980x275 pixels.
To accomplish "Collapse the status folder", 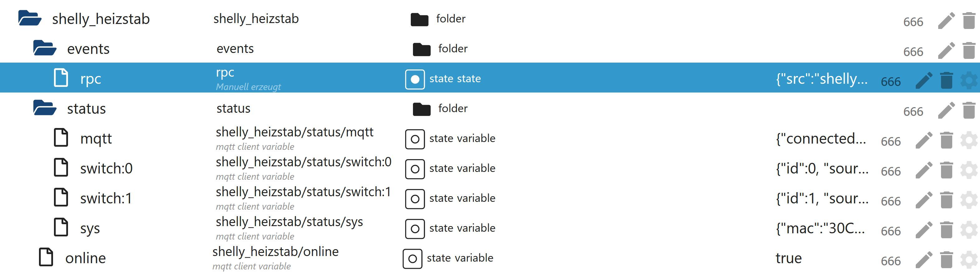I will pyautogui.click(x=45, y=108).
